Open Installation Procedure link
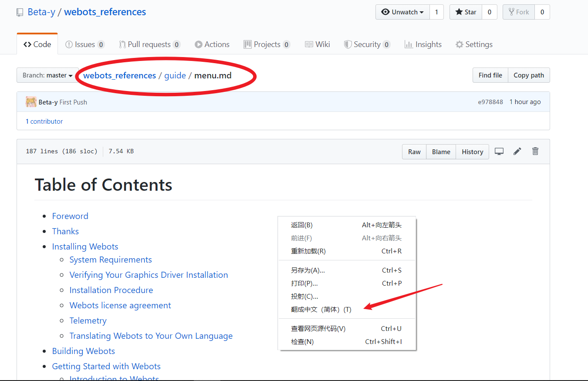The height and width of the screenshot is (381, 588). click(x=112, y=290)
